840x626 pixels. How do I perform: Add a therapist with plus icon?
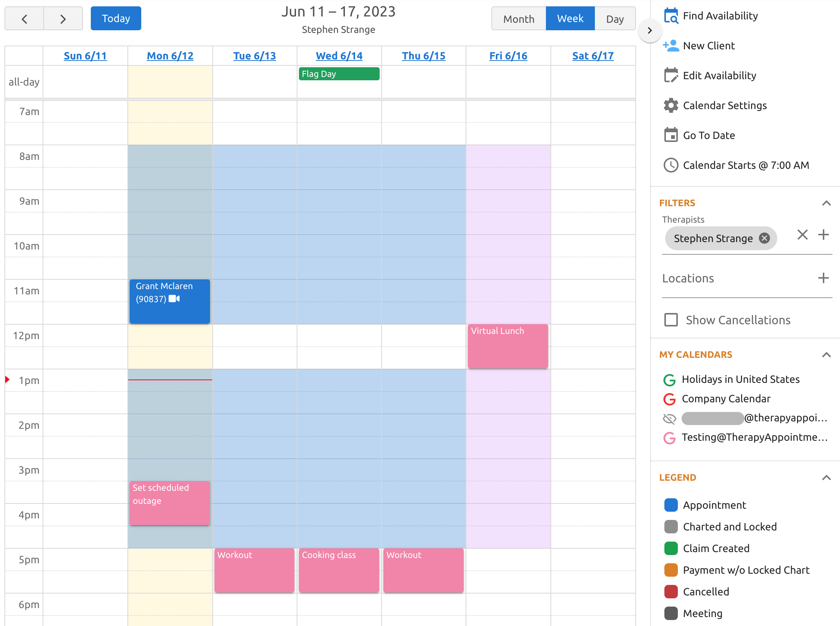tap(823, 235)
